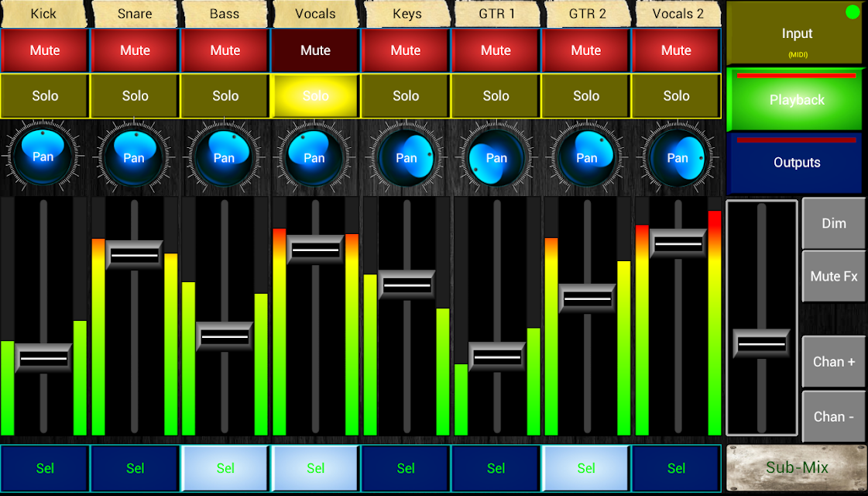This screenshot has height=496, width=868.
Task: Click the green status indicator light
Action: pos(852,12)
